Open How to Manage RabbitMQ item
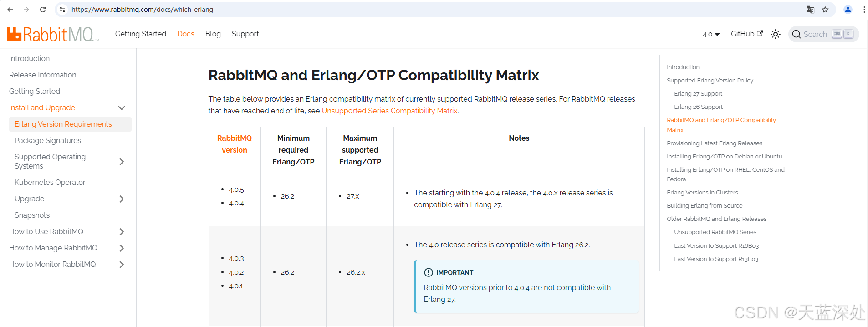Viewport: 868px width, 327px height. tap(53, 248)
